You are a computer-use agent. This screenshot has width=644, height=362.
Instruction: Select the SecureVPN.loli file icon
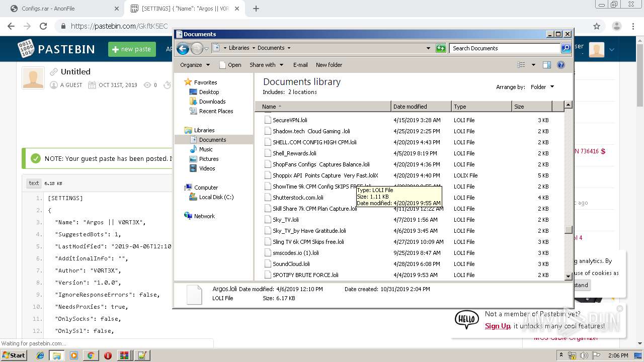[x=268, y=120]
